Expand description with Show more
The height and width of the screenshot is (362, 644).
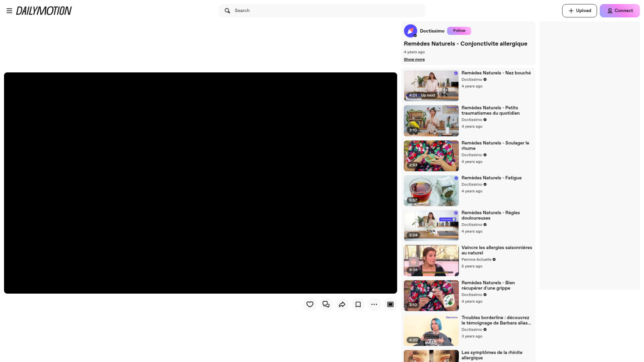click(414, 60)
